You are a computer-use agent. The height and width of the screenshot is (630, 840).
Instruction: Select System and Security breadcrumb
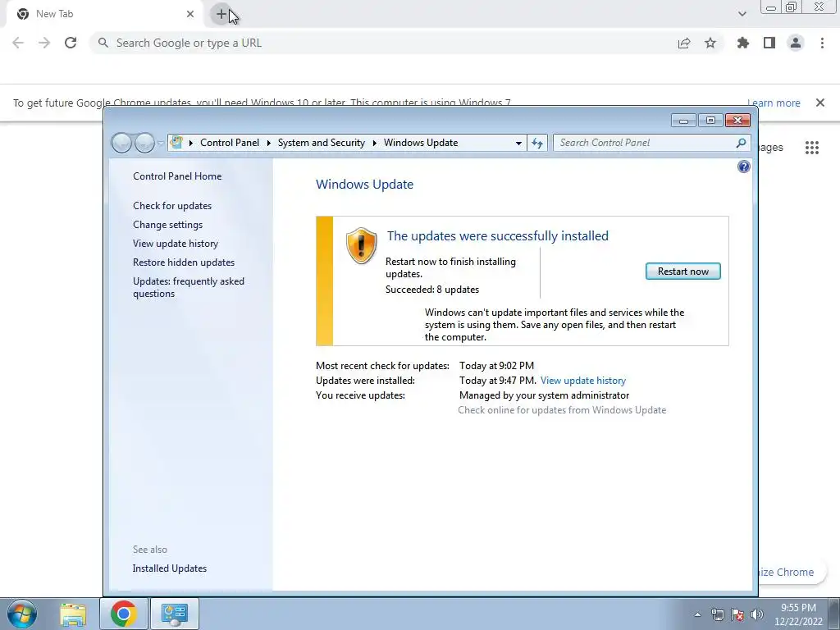pos(321,143)
